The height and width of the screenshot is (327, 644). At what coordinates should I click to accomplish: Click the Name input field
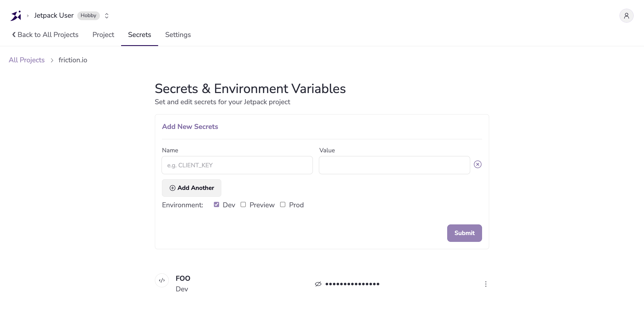pyautogui.click(x=237, y=165)
